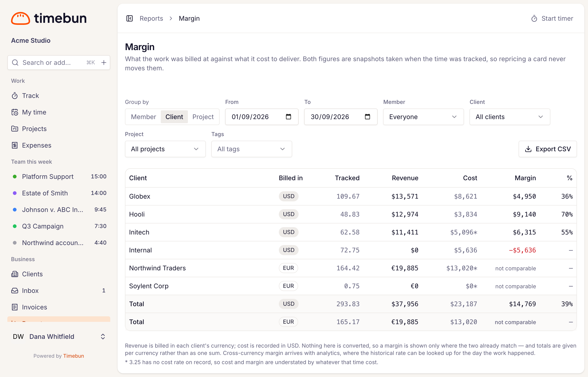Image resolution: width=588 pixels, height=377 pixels.
Task: Click the Inbox tray icon
Action: coord(15,291)
